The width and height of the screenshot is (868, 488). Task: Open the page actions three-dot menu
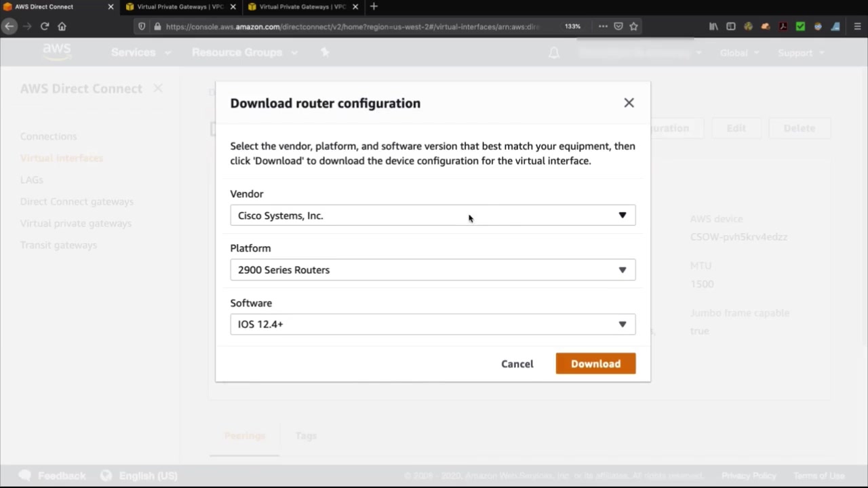[x=603, y=26]
